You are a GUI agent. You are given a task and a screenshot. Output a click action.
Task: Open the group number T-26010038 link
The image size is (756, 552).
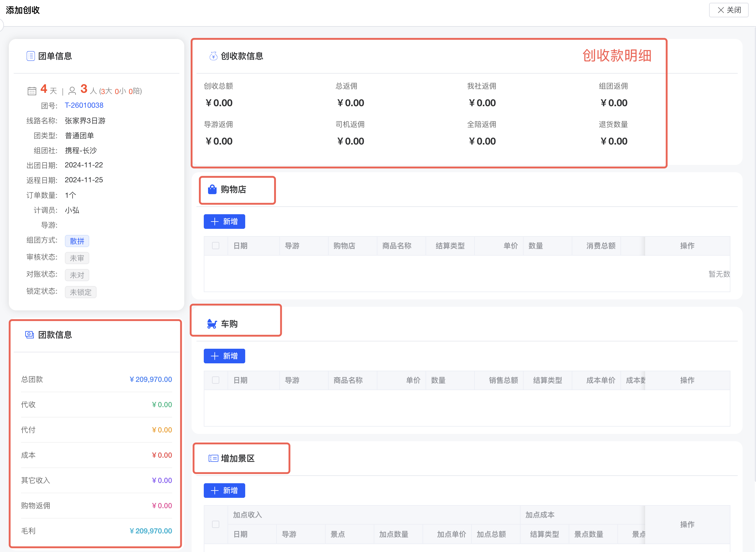click(x=84, y=105)
